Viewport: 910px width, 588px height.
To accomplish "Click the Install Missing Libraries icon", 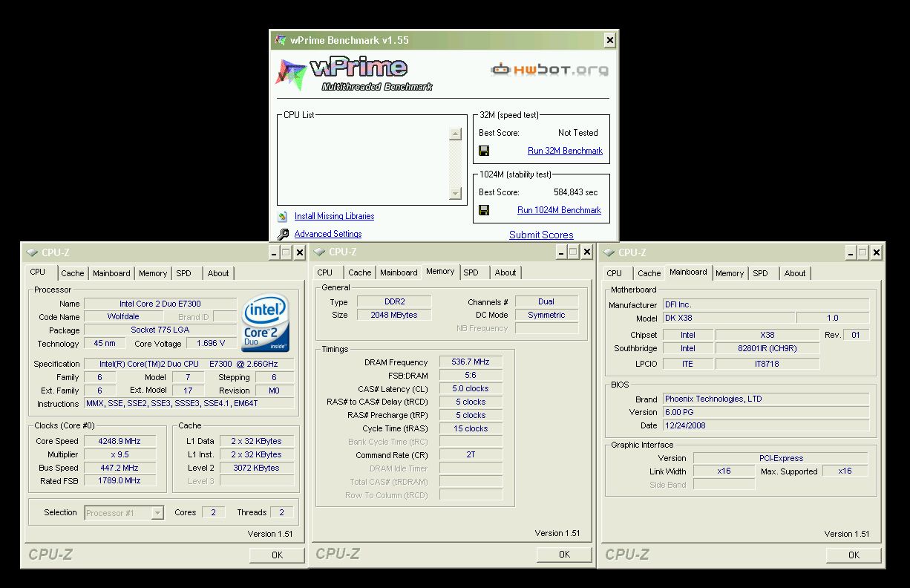I will pyautogui.click(x=283, y=216).
